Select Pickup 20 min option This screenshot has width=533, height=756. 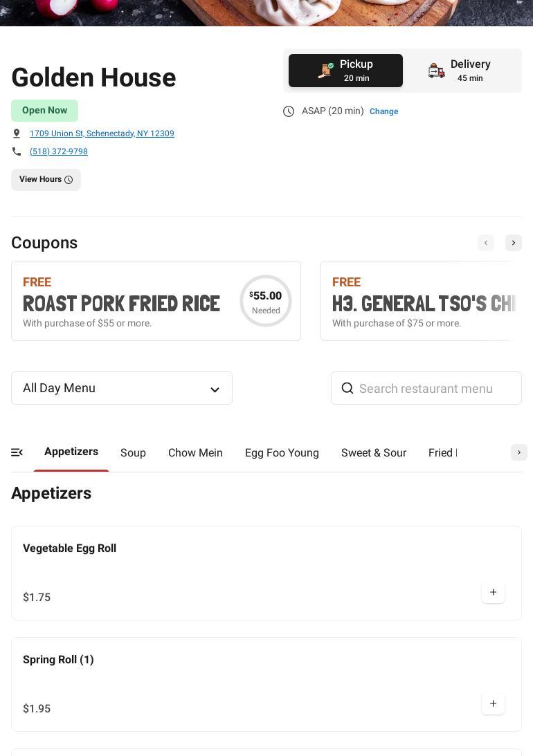[x=345, y=71]
